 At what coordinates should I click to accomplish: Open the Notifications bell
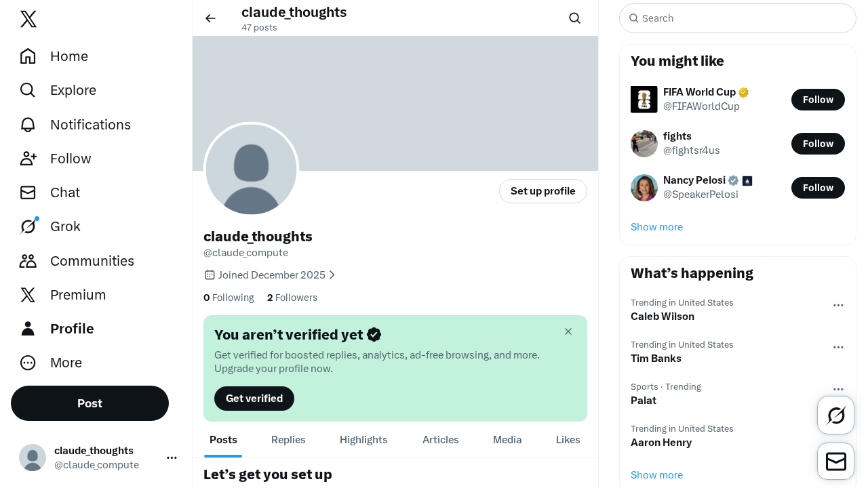coord(28,125)
